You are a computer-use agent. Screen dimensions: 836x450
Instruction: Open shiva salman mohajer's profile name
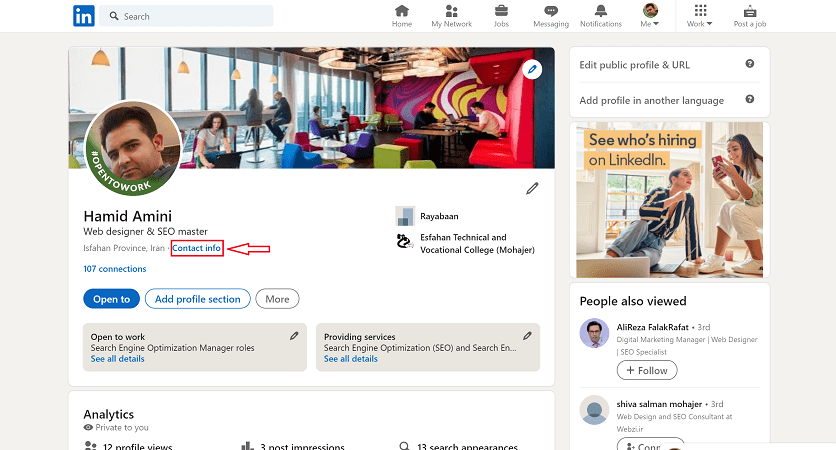(x=659, y=404)
